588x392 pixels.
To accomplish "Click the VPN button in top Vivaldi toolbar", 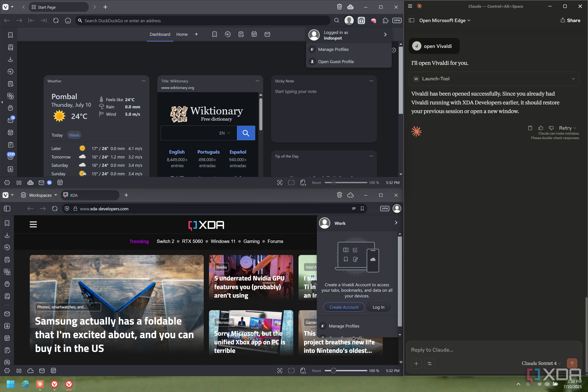I will pos(397,21).
